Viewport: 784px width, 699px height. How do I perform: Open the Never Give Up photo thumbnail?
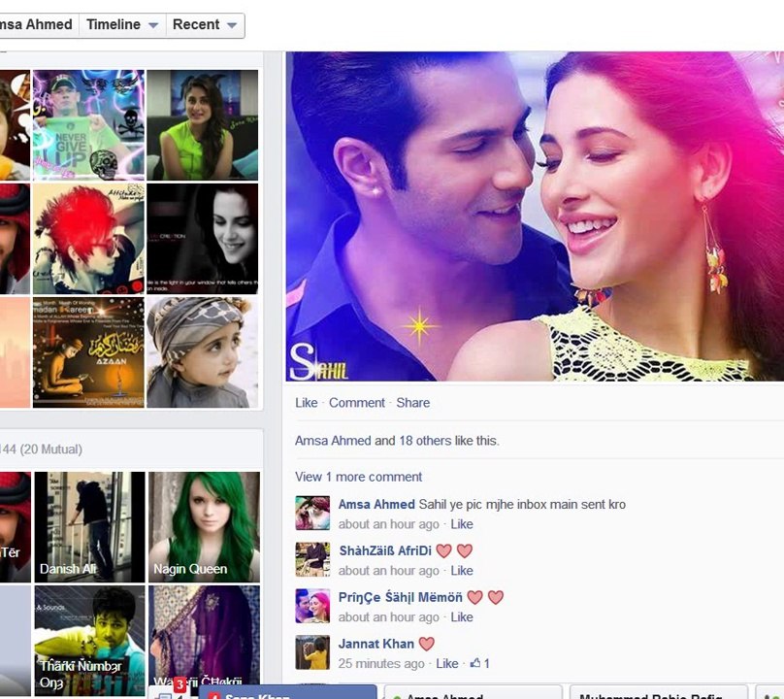click(88, 125)
